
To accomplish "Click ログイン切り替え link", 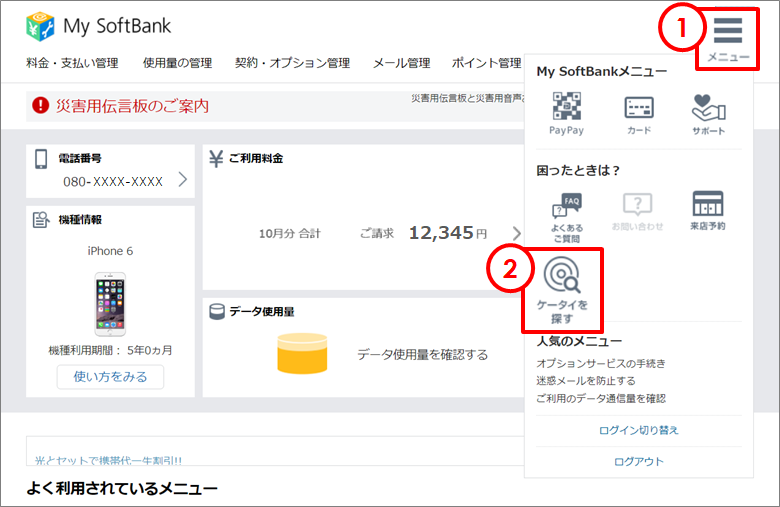I will (x=639, y=430).
